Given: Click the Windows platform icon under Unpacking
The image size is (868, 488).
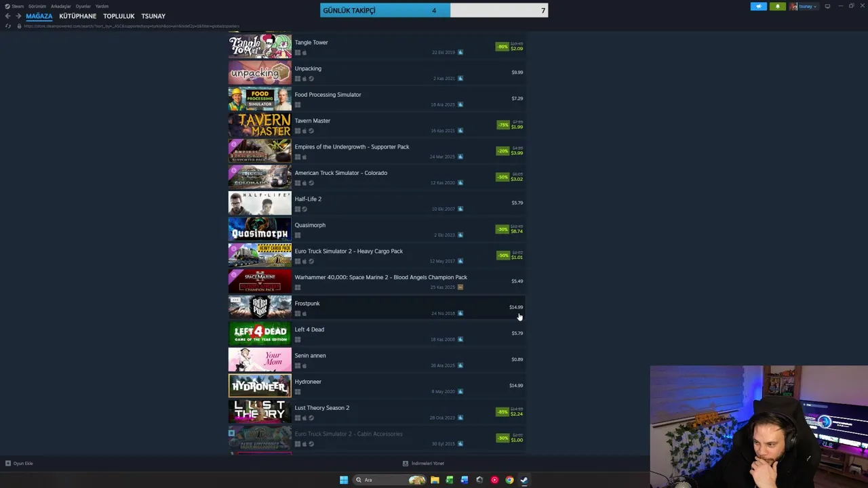Looking at the screenshot, I should click(x=297, y=79).
